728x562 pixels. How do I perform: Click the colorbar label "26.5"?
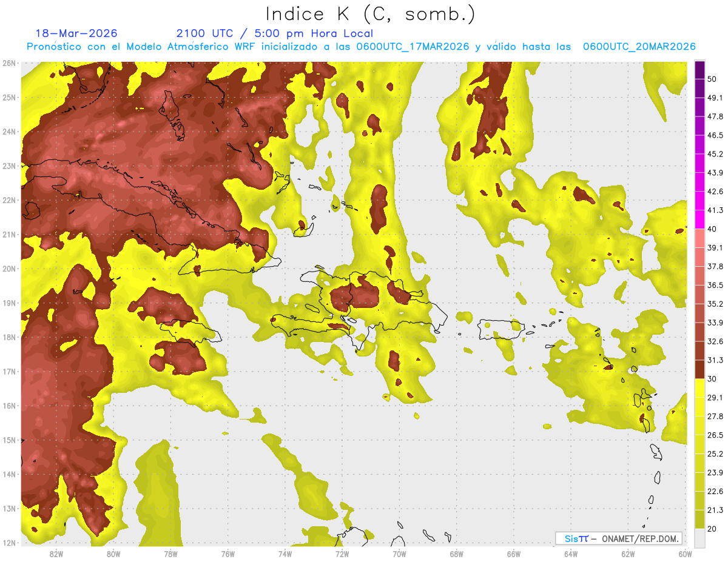point(715,435)
